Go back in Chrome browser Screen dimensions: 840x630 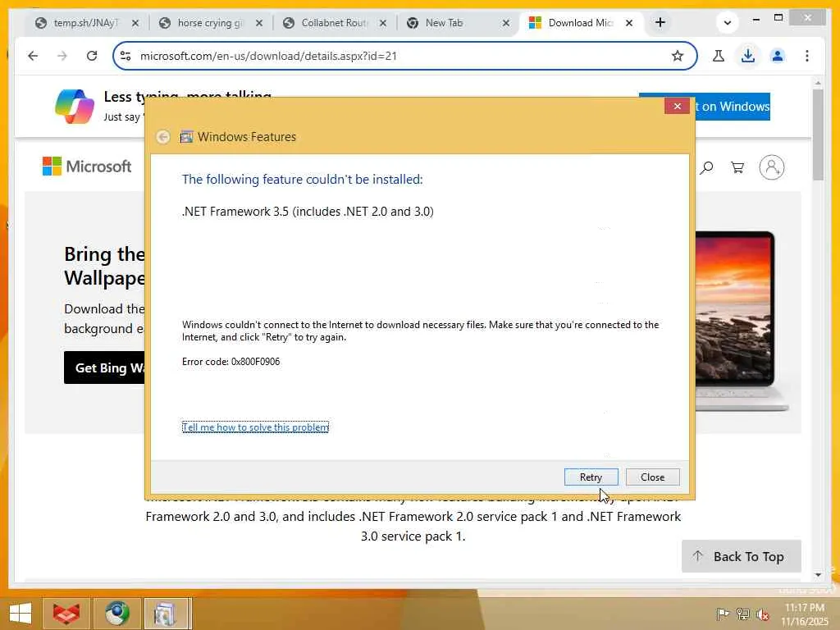[x=33, y=56]
